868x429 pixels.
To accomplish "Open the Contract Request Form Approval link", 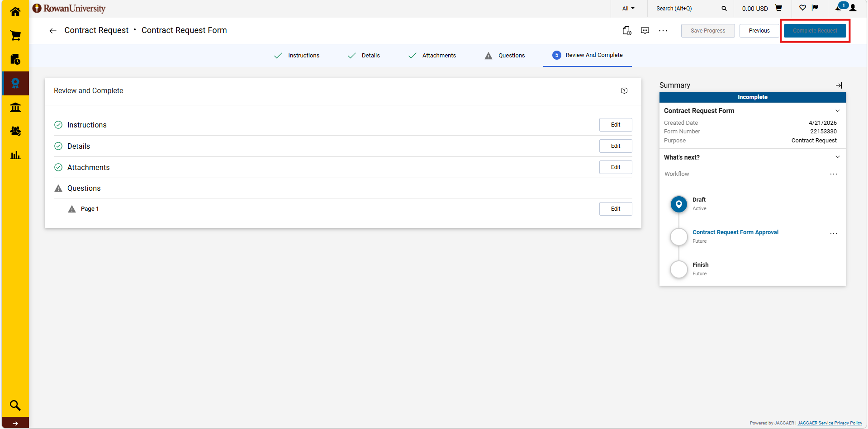I will [735, 232].
